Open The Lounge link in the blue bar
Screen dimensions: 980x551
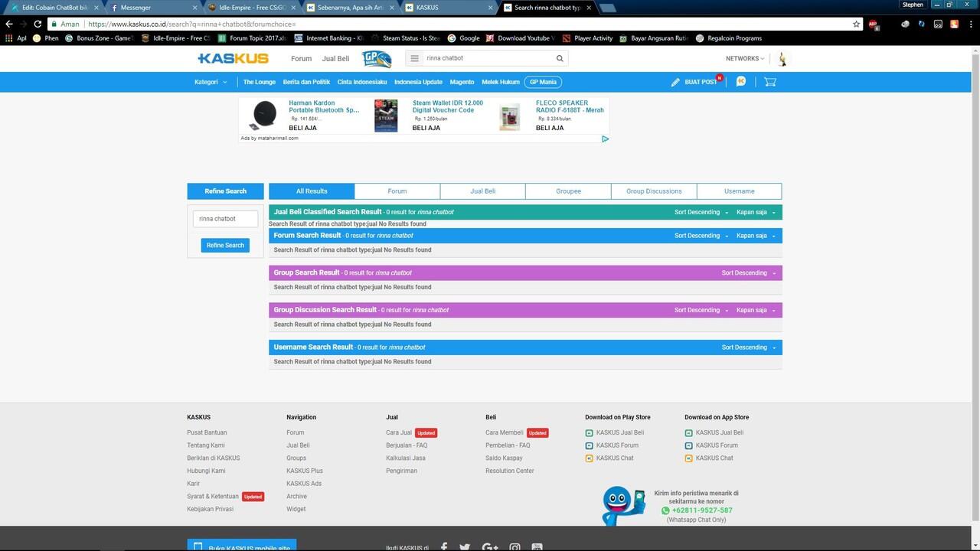(x=260, y=82)
